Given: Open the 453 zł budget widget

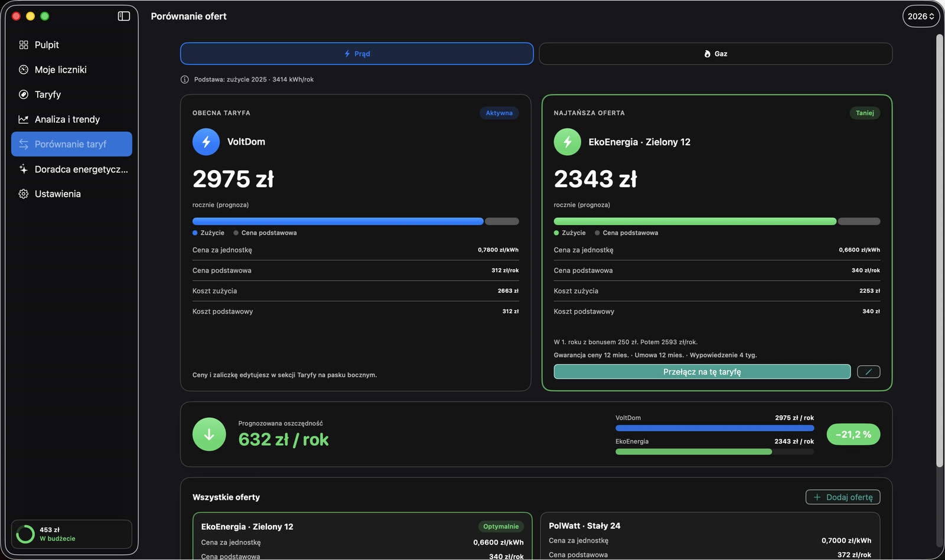Looking at the screenshot, I should point(71,534).
